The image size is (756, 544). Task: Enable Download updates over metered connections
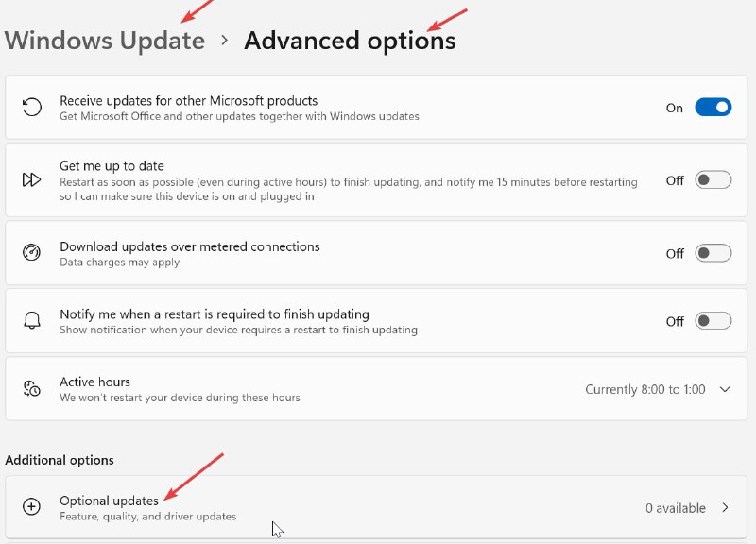(713, 253)
